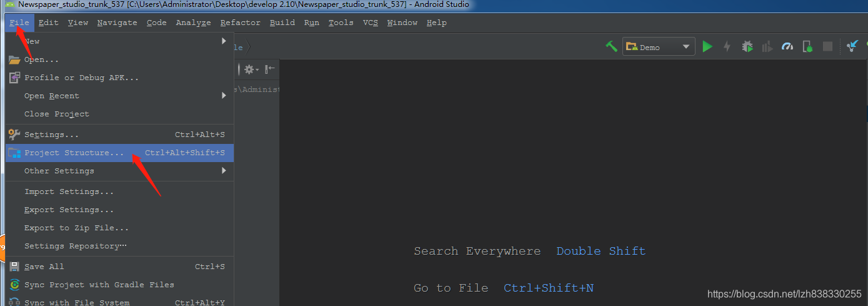Viewport: 868px width, 306px height.
Task: Click the Go to File hint text
Action: click(451, 288)
